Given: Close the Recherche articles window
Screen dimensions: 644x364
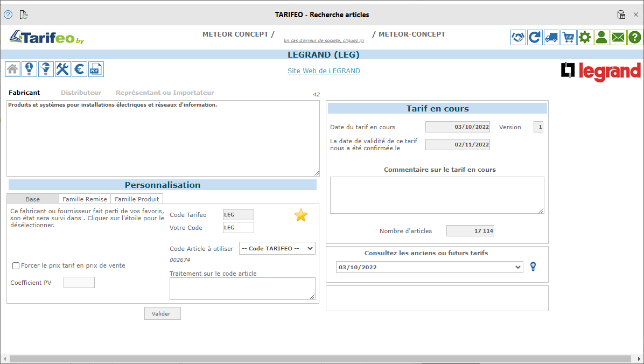Looking at the screenshot, I should point(636,15).
